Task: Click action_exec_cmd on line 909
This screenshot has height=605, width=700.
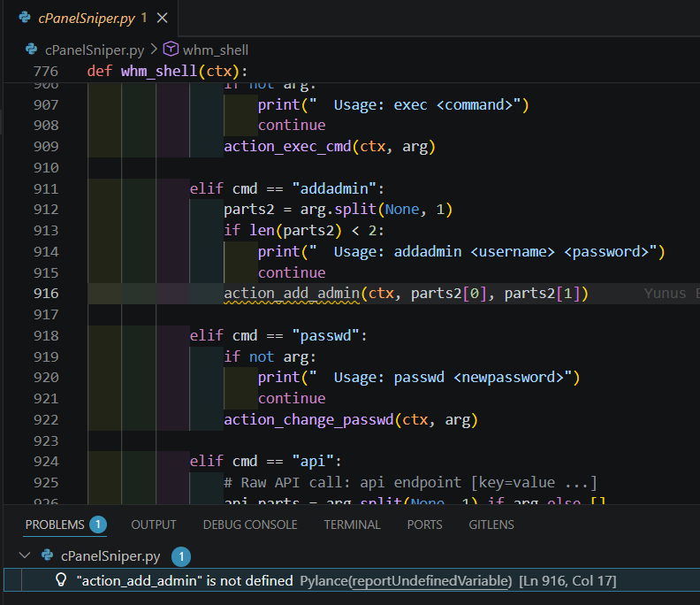Action: 287,147
